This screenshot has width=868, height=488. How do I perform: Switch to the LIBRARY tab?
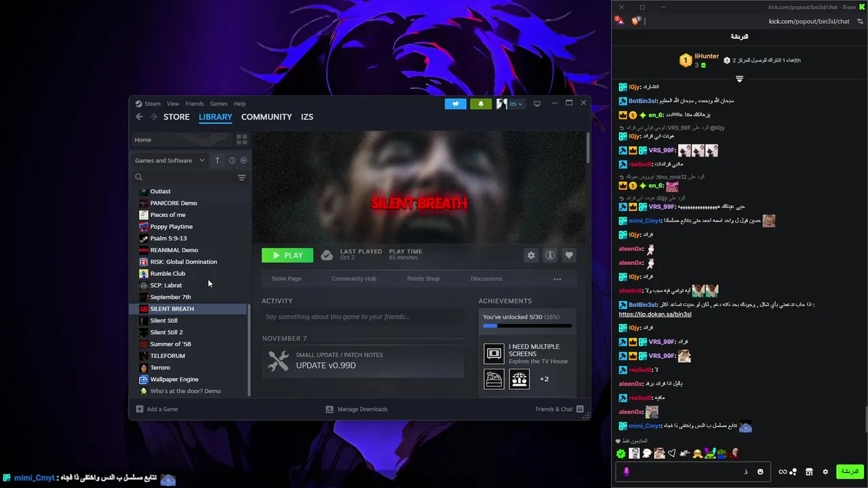click(216, 117)
